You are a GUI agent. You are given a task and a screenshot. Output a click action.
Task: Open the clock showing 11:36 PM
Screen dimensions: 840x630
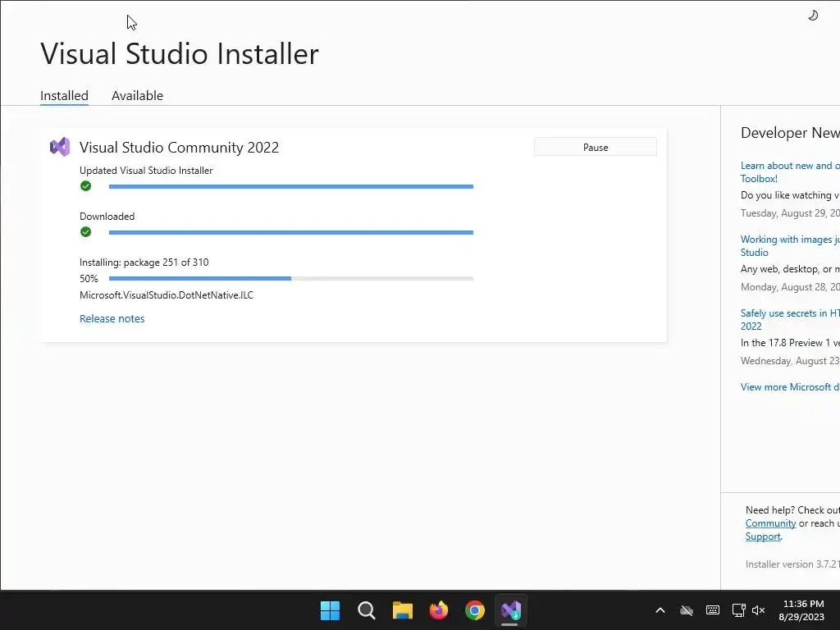pos(802,610)
